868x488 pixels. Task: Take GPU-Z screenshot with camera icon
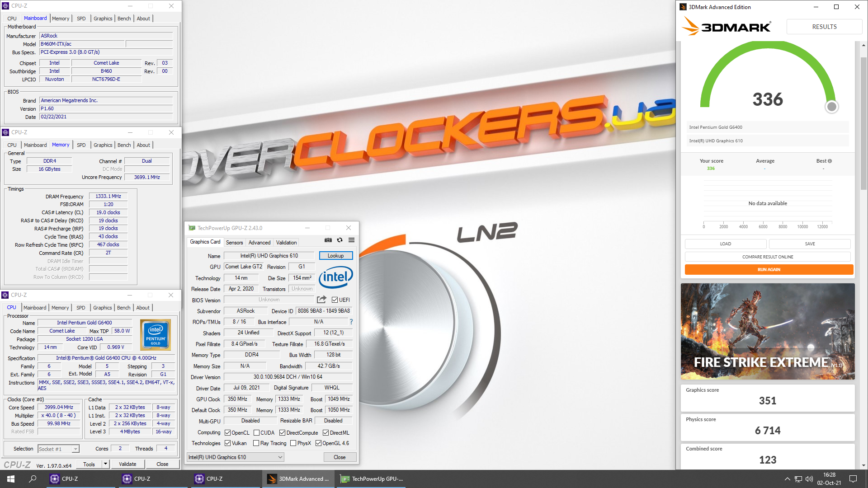coord(328,240)
